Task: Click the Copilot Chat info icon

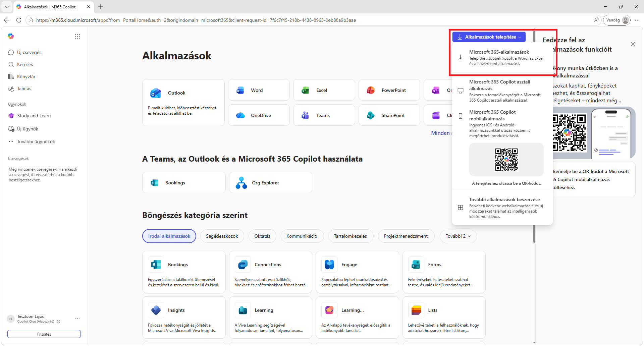Action: point(58,322)
